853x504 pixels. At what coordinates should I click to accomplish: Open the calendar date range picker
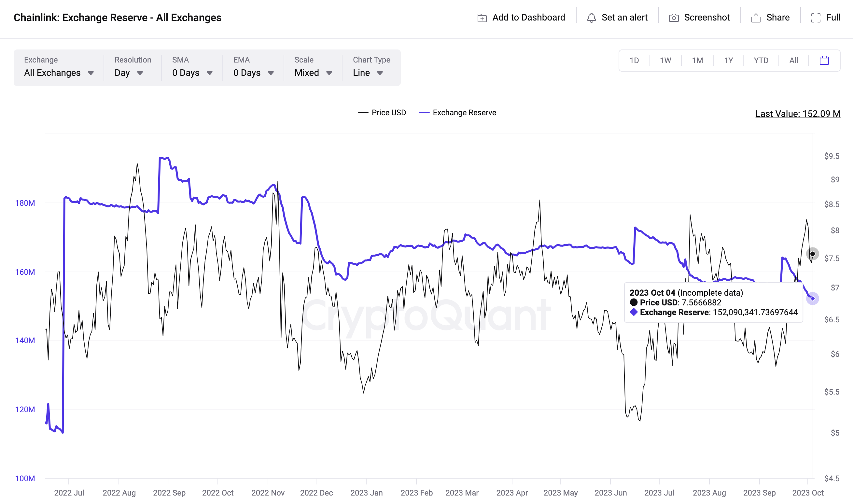pyautogui.click(x=824, y=61)
